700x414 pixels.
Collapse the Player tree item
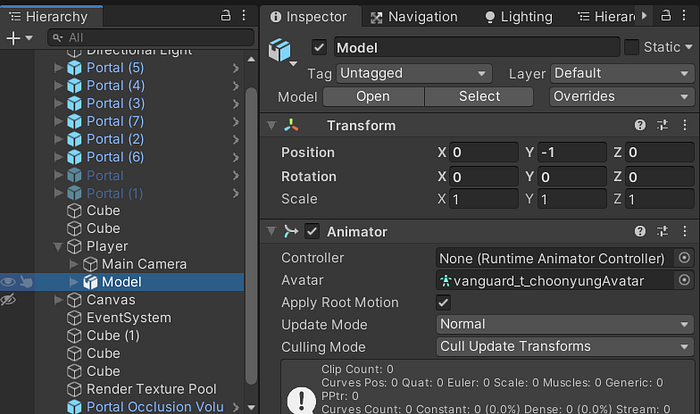coord(57,246)
